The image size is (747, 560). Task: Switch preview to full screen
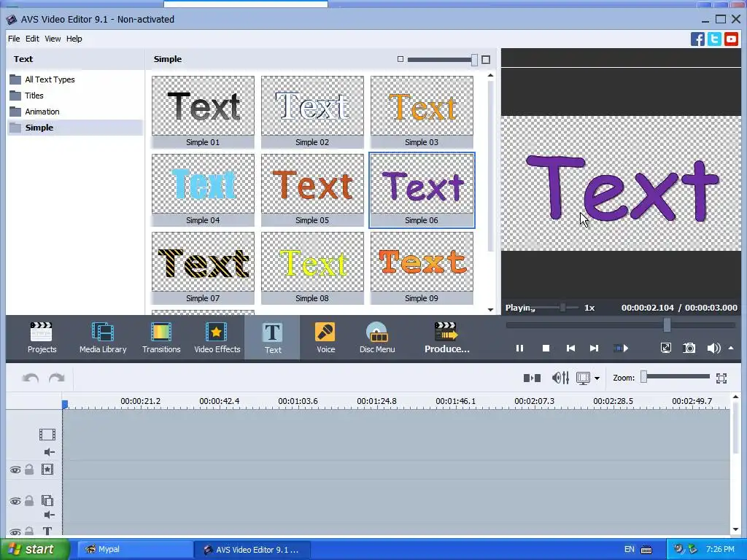665,348
